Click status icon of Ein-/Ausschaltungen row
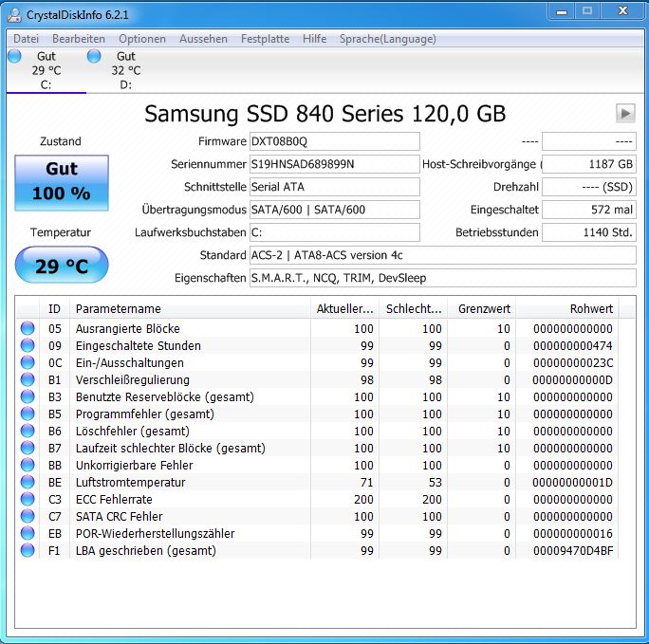The width and height of the screenshot is (649, 644). coord(28,362)
